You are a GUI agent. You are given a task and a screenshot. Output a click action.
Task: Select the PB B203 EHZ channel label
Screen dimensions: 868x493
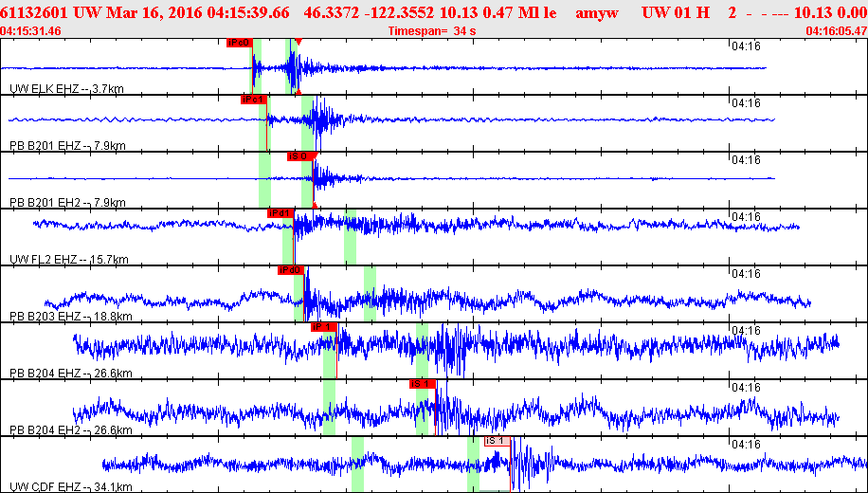pos(69,317)
